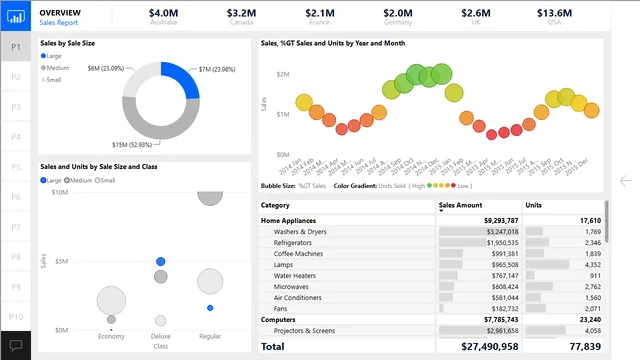Click the blue Large bubble above Deluxe
This screenshot has width=640, height=360.
(161, 261)
